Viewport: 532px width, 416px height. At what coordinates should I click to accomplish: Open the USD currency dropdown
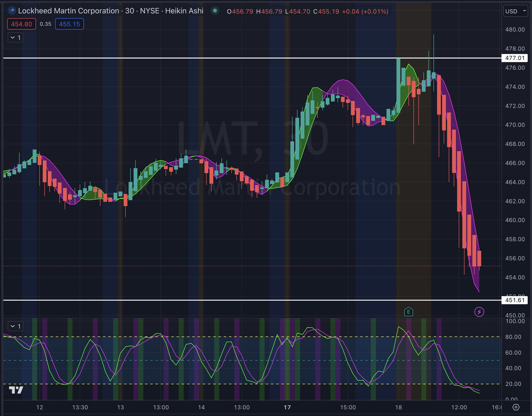(x=515, y=11)
